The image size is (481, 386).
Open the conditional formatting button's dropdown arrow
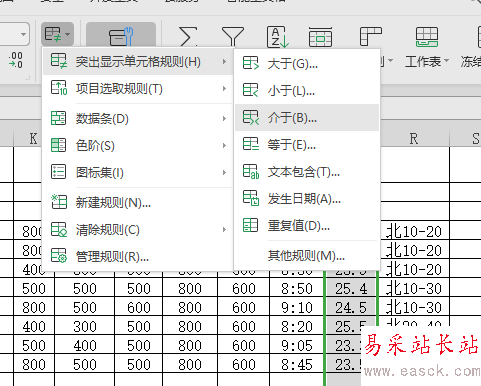pos(68,34)
